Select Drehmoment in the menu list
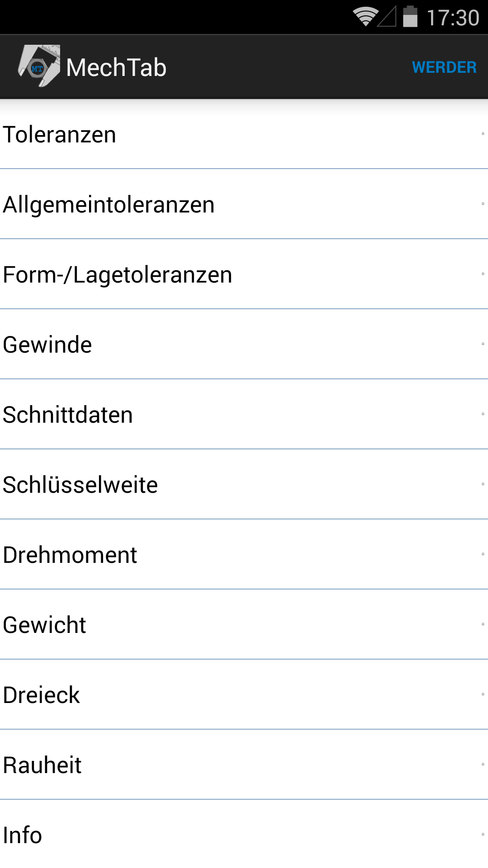Viewport: 488px width, 868px height. pos(244,555)
